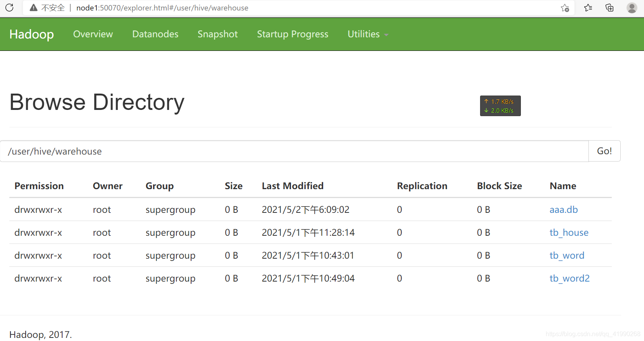View Startup Progress page
Image resolution: width=644 pixels, height=341 pixels.
pyautogui.click(x=292, y=34)
